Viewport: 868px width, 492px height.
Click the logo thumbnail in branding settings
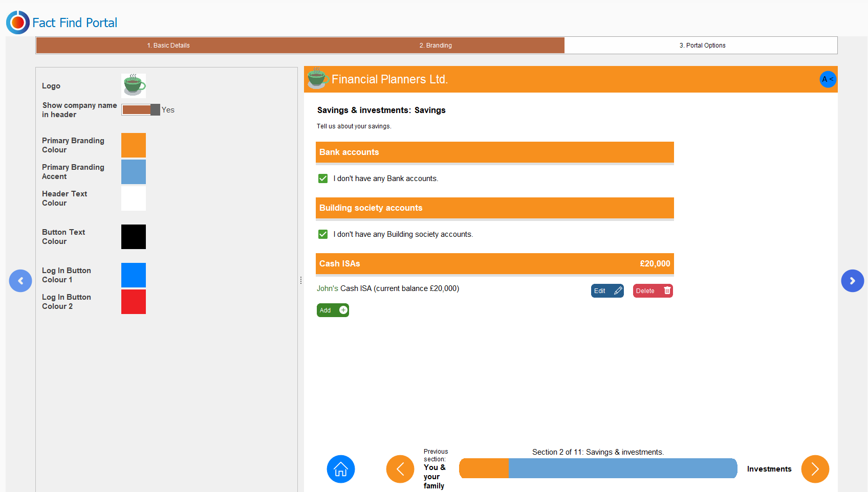134,86
